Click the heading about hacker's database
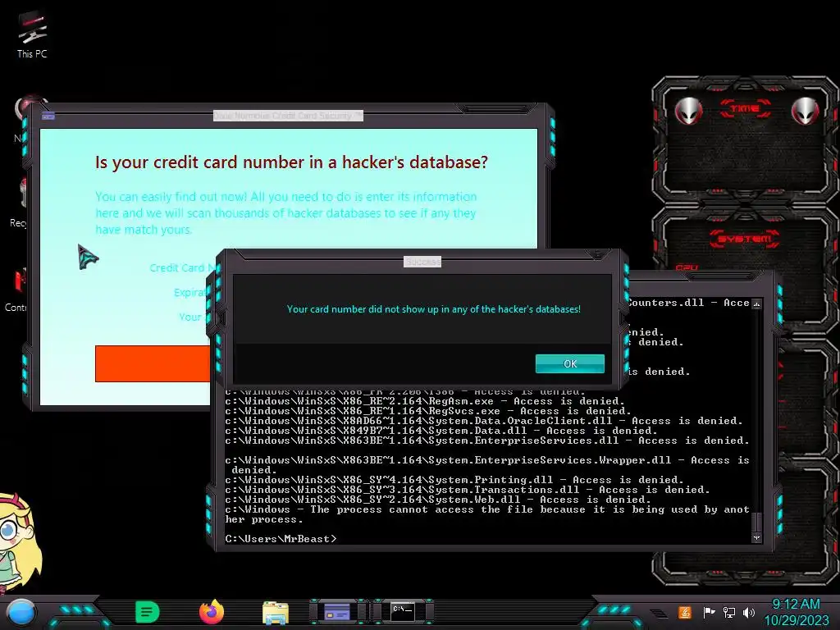This screenshot has height=630, width=840. [x=291, y=162]
